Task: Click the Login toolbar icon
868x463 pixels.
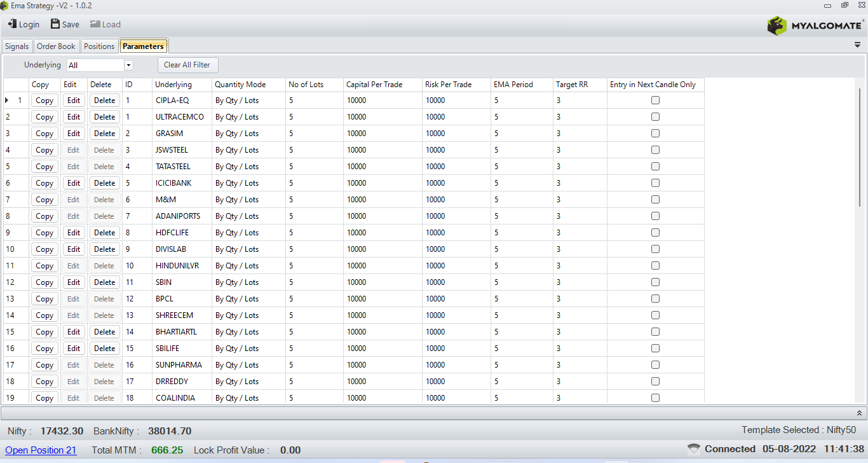Action: click(x=12, y=24)
